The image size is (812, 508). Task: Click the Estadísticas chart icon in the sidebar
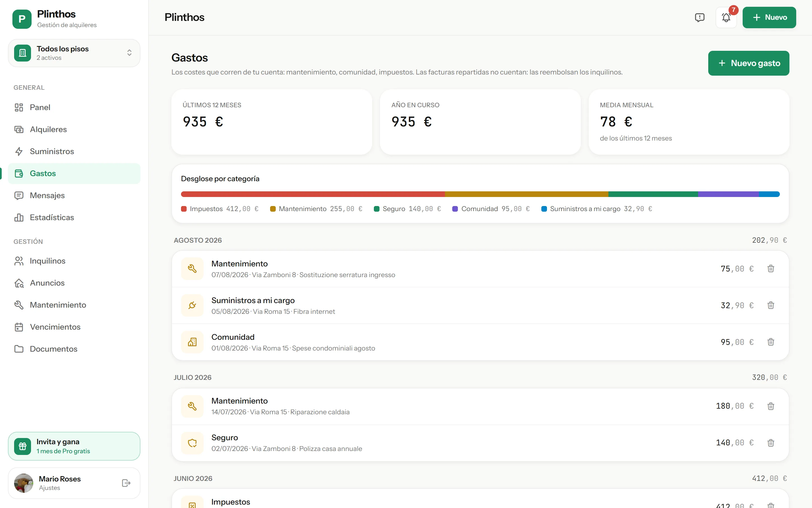(x=19, y=217)
